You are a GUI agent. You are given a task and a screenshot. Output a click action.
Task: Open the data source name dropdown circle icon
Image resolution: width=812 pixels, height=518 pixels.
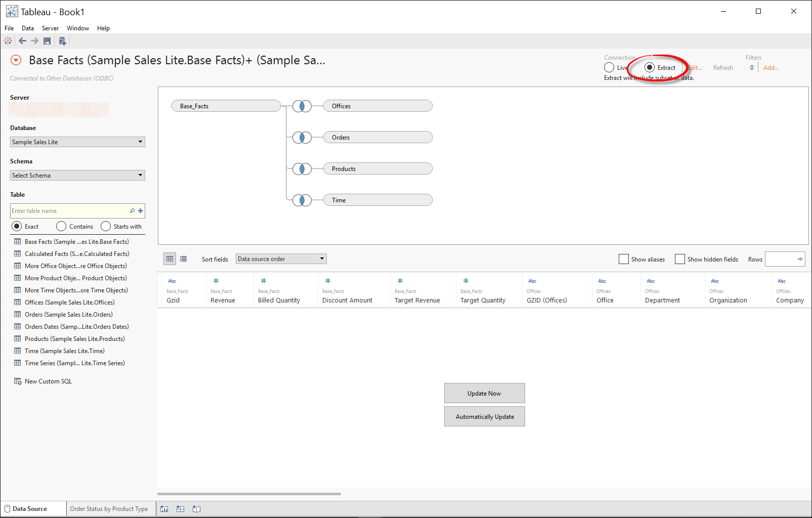pos(16,60)
